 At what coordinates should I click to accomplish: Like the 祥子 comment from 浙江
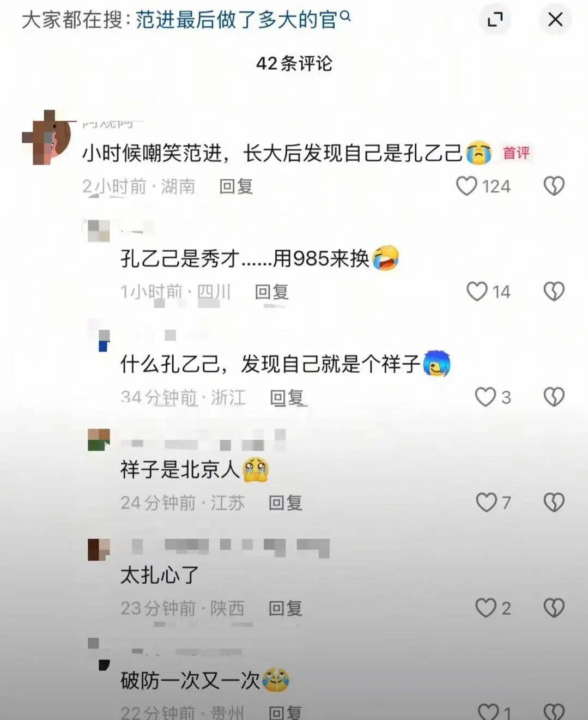pos(485,397)
